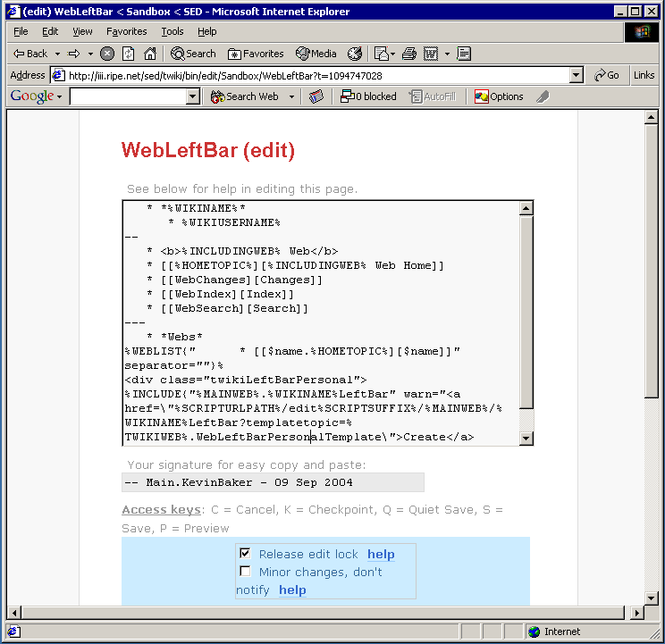Open the Tools menu
Image resolution: width=665 pixels, height=644 pixels.
coord(172,31)
